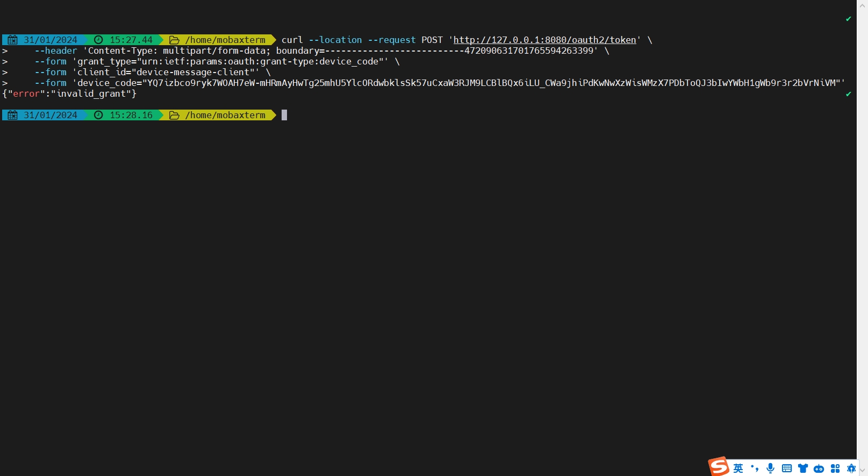Click the folder icon in the first prompt

pos(174,40)
